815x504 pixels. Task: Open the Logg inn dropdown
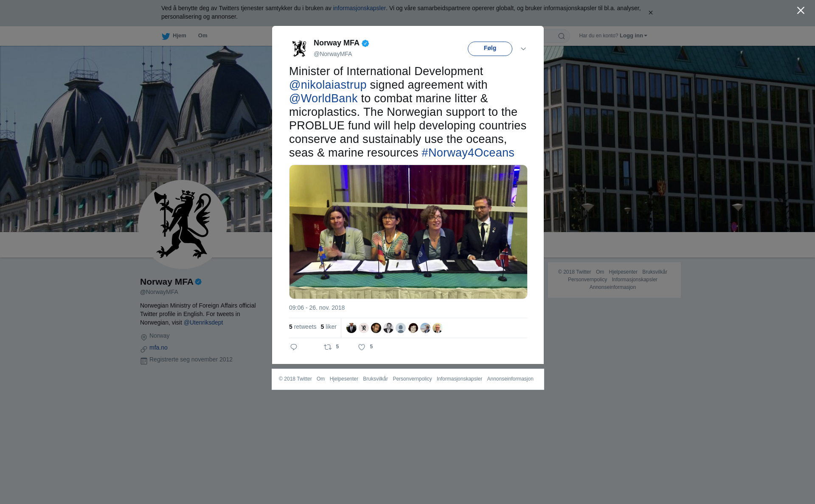633,36
